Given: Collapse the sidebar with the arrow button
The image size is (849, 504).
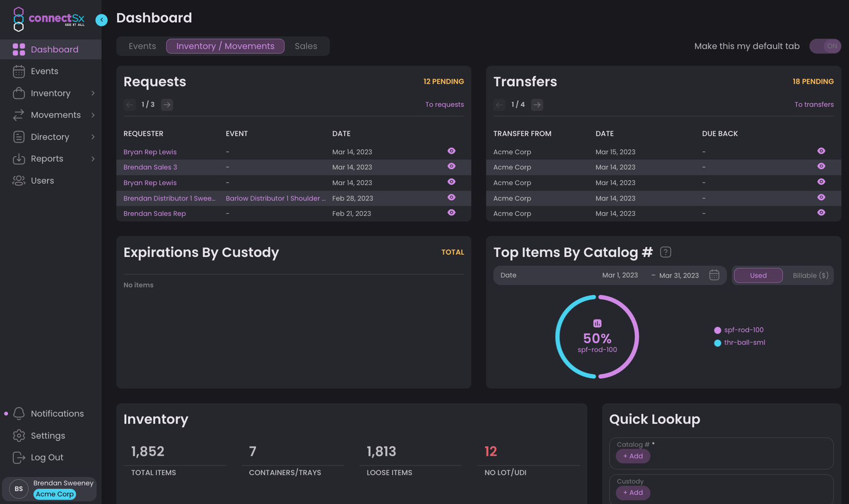Looking at the screenshot, I should tap(101, 20).
